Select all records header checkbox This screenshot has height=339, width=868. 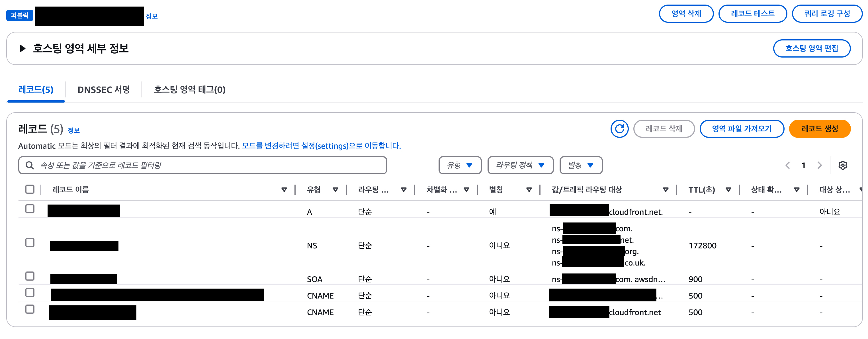pyautogui.click(x=30, y=189)
